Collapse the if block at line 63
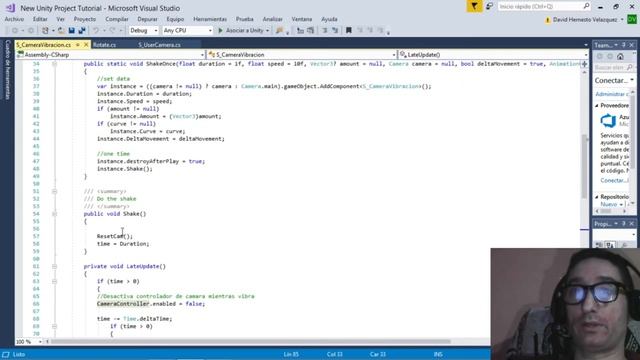This screenshot has width=640, height=360. [x=54, y=282]
